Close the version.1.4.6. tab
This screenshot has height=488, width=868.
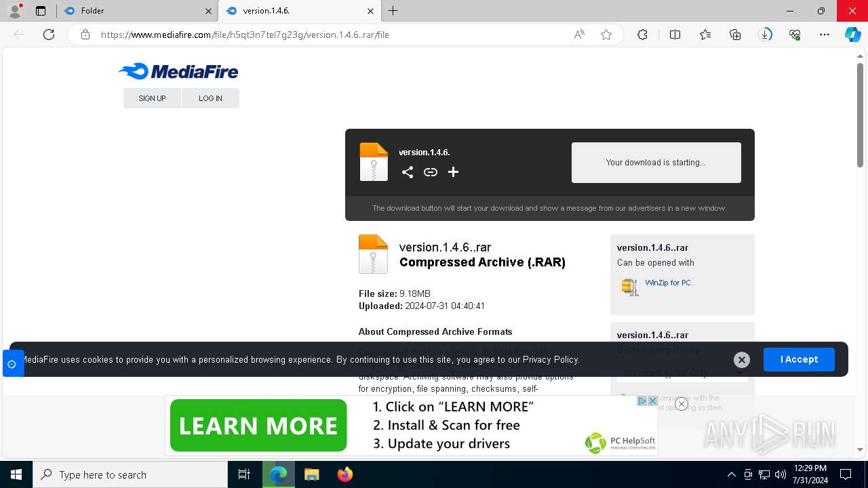pyautogui.click(x=370, y=11)
